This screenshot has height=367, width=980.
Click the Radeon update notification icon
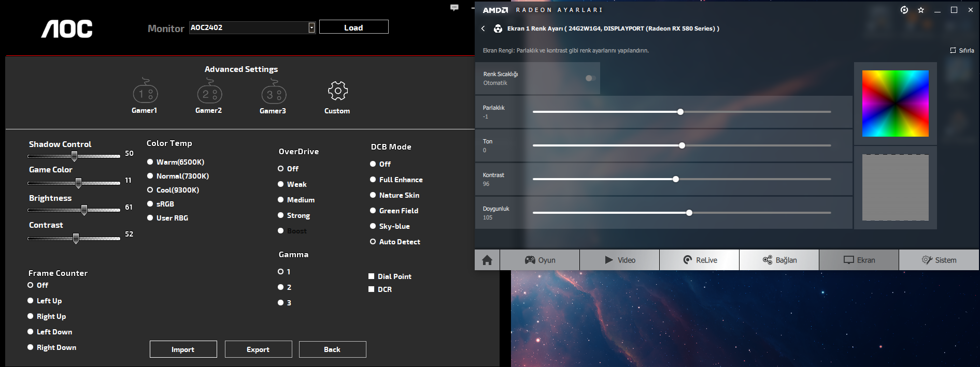[904, 10]
